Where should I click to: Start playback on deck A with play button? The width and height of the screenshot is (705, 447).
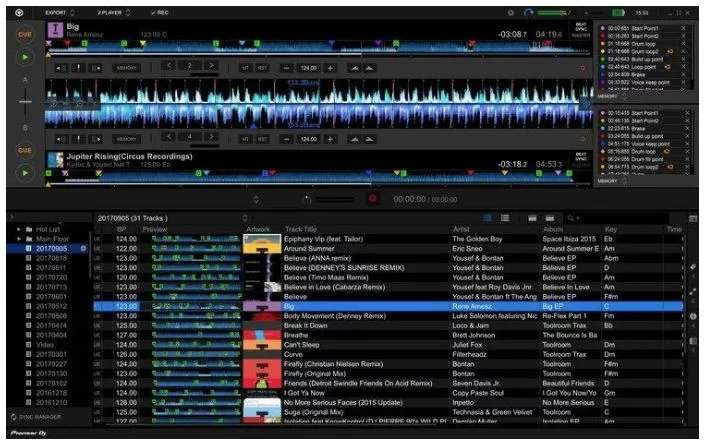(25, 57)
